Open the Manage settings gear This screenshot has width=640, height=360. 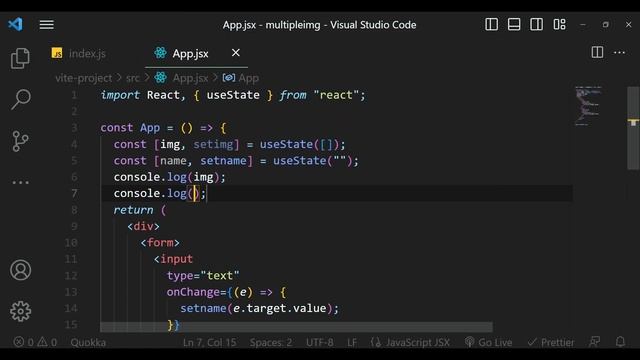(x=20, y=311)
